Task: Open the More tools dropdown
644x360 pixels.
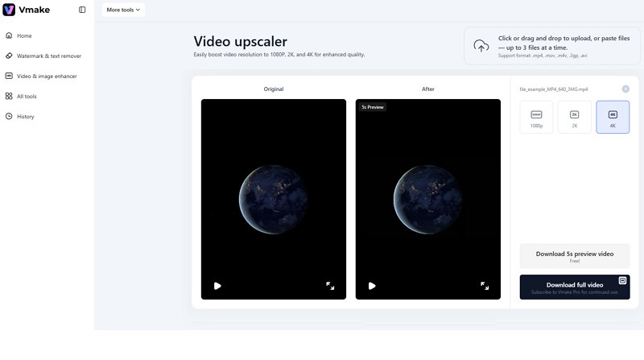Action: tap(123, 10)
